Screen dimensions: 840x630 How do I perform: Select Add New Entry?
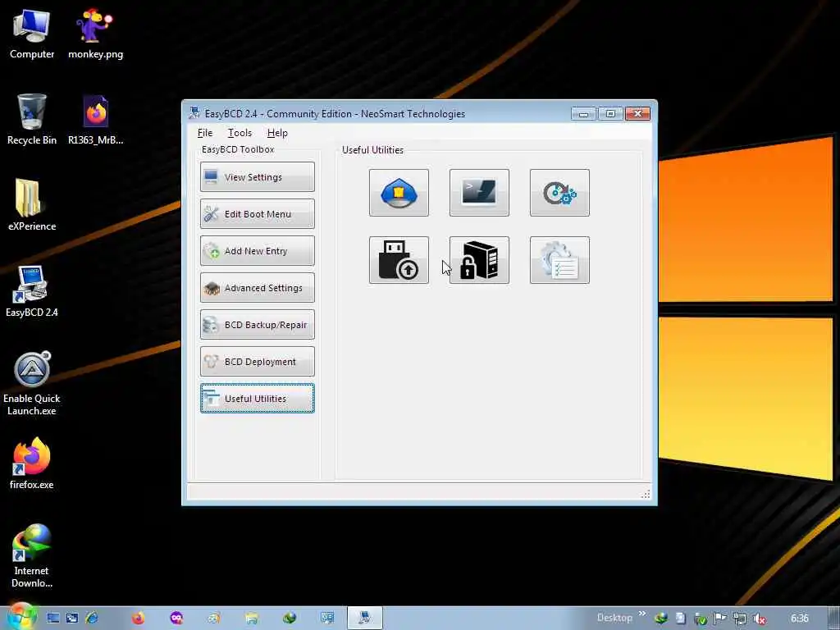257,251
